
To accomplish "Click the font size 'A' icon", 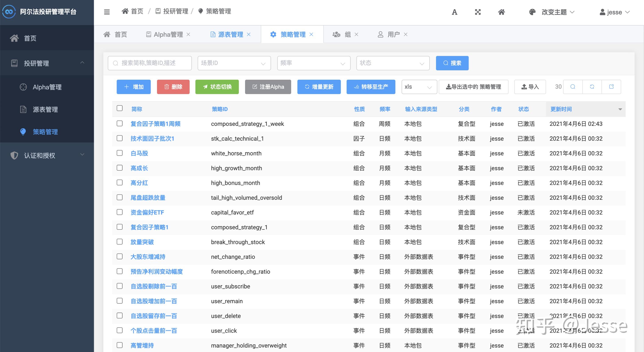I will pos(454,12).
